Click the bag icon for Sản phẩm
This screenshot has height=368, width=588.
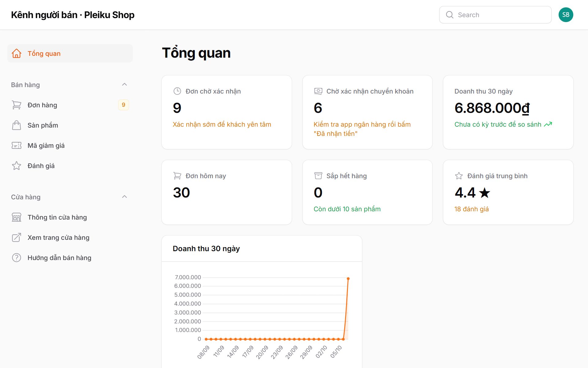tap(17, 125)
